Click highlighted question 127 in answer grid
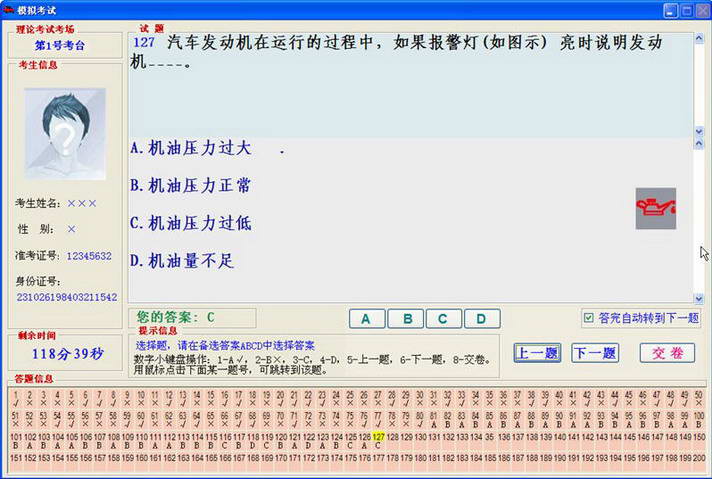 (x=378, y=437)
